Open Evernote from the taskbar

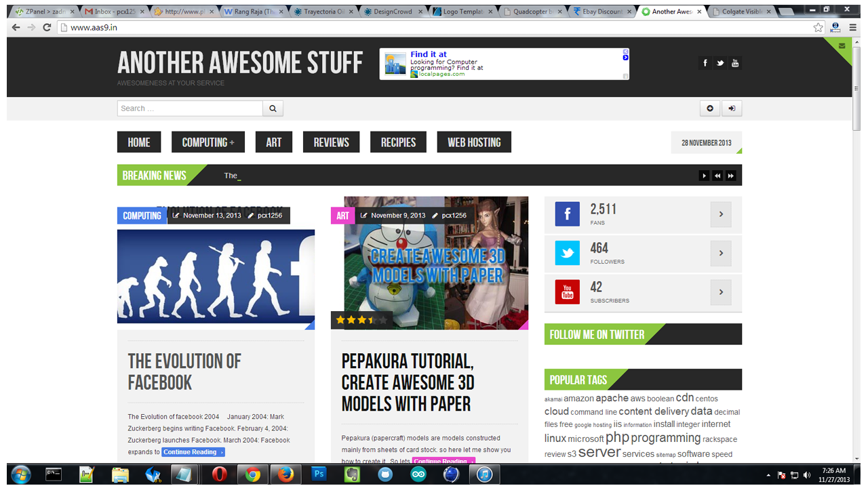352,475
